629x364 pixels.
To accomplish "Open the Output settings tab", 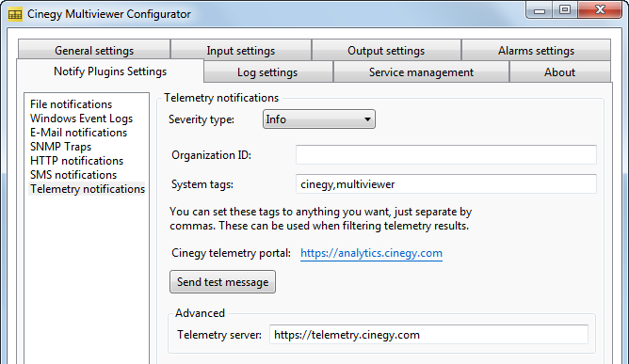I will [x=386, y=50].
